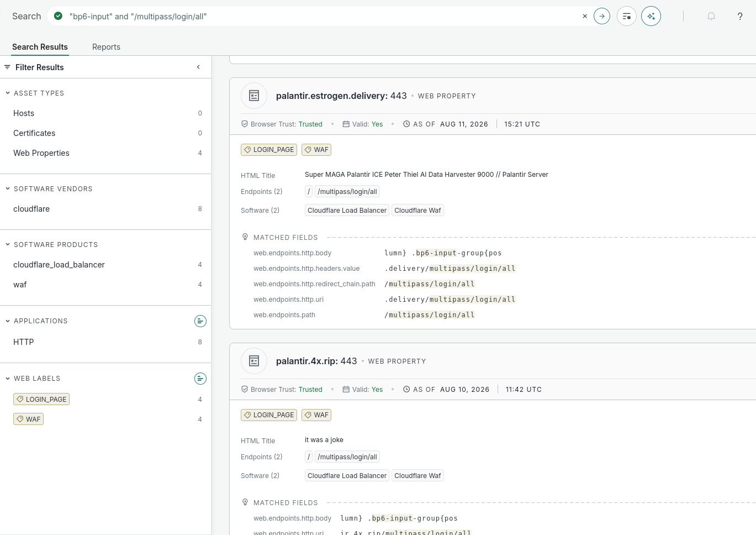This screenshot has width=756, height=535.
Task: Collapse the Asset Types section
Action: (x=8, y=93)
